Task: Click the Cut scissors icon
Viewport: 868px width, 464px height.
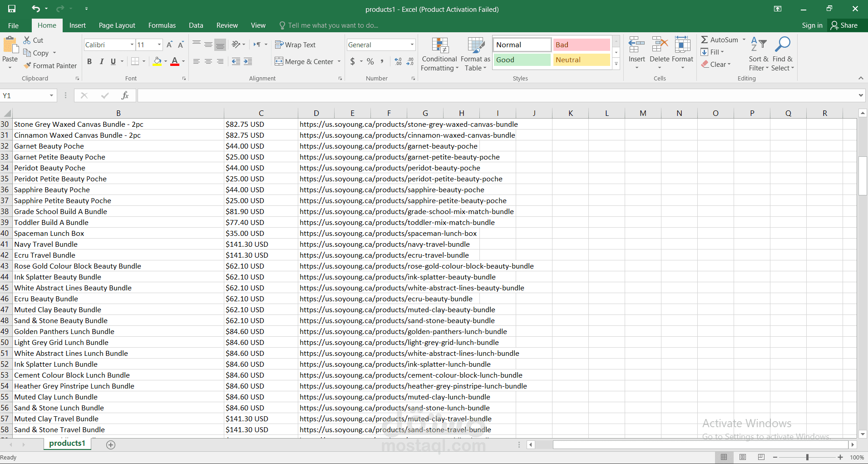Action: tap(27, 40)
